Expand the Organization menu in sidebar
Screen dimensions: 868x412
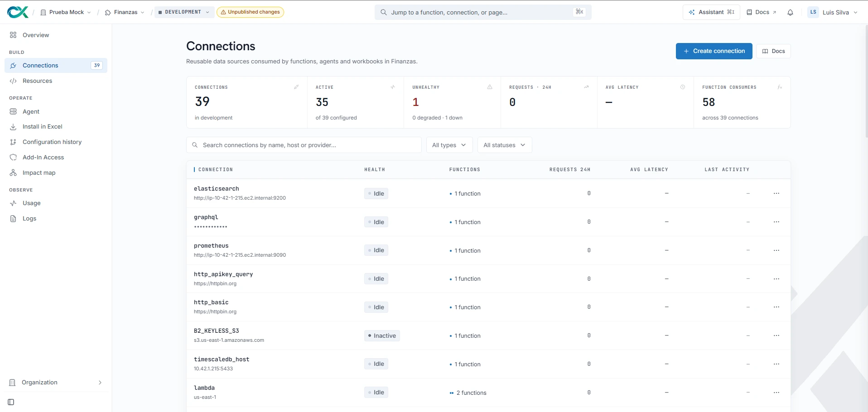[56, 383]
